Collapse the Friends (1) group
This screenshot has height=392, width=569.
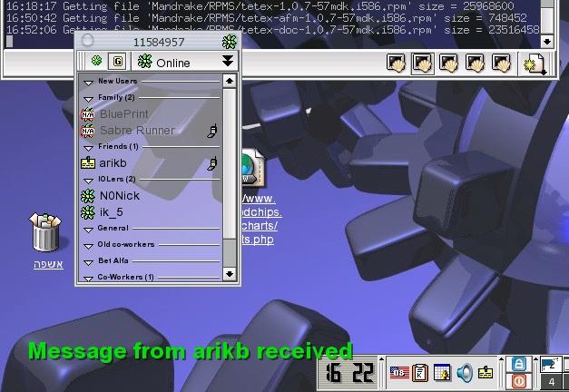tap(88, 148)
